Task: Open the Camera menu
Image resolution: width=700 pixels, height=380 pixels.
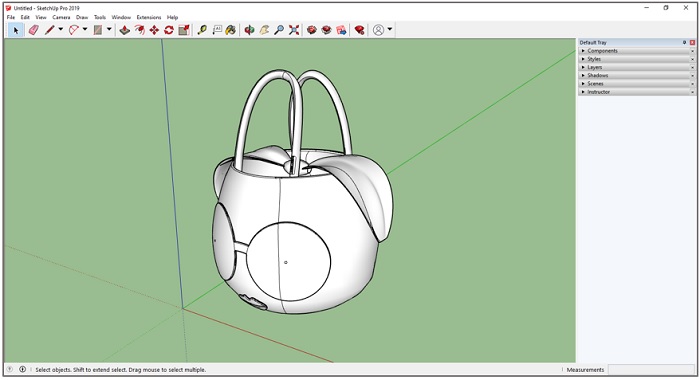Action: (61, 17)
